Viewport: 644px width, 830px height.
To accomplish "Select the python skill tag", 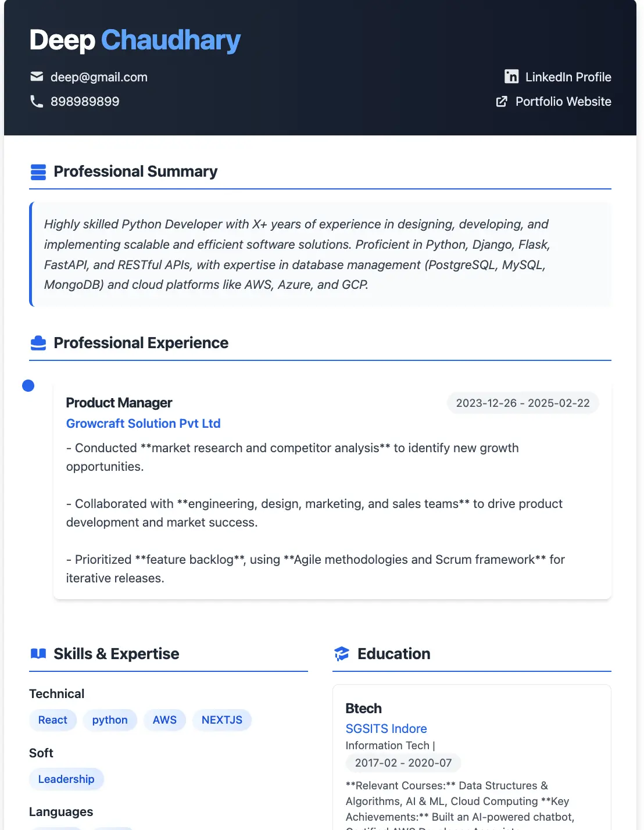I will click(110, 720).
